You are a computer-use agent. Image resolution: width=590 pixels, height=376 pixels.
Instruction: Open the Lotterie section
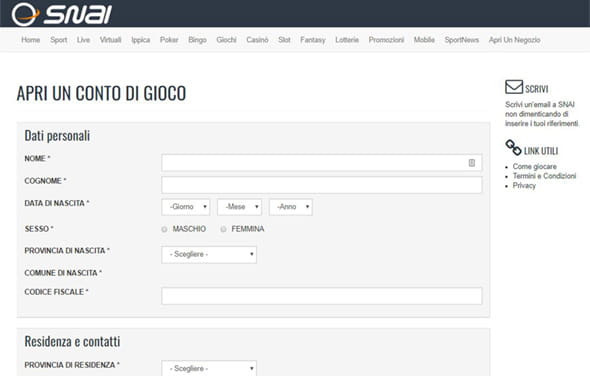[x=347, y=40]
